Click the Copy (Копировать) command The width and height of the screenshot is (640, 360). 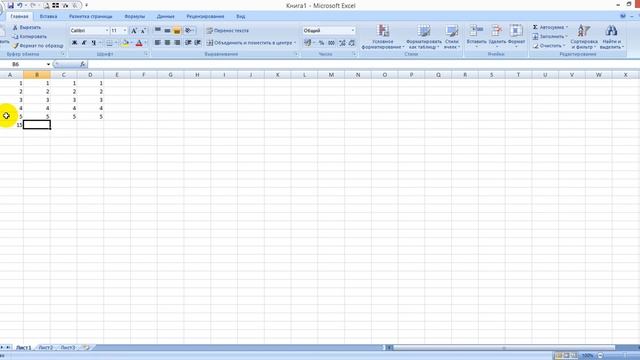pos(29,36)
